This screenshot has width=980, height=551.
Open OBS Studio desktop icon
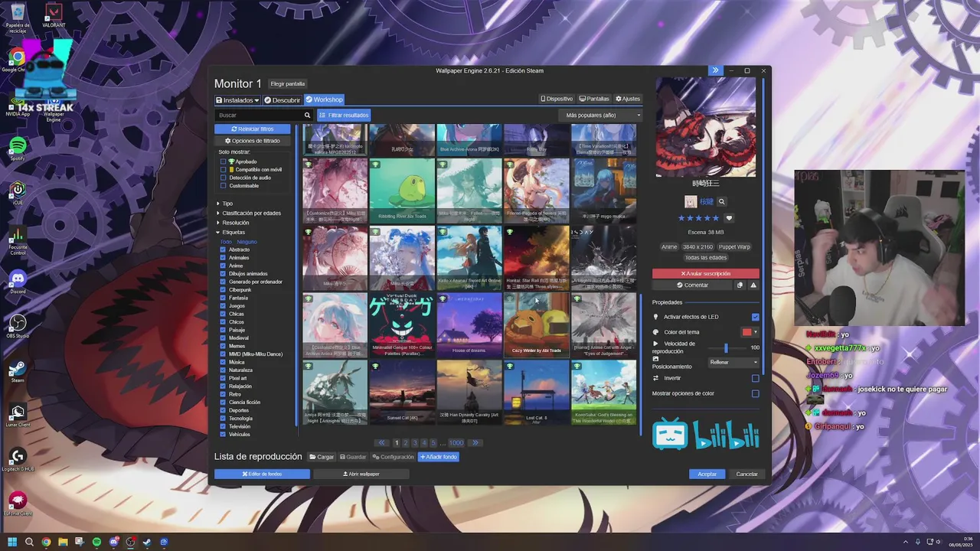[x=18, y=326]
